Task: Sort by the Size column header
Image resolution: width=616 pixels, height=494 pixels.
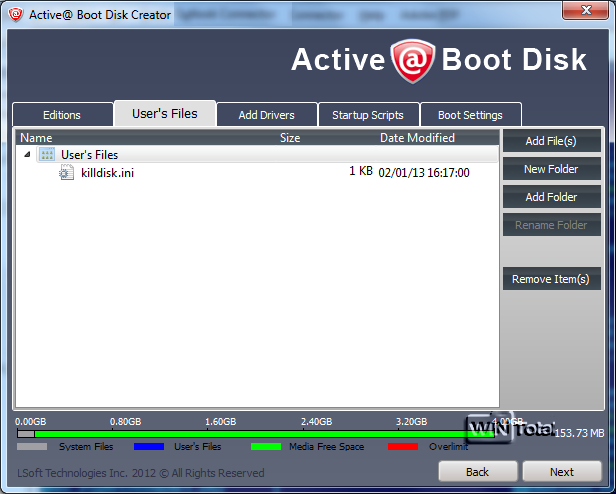Action: (x=290, y=138)
